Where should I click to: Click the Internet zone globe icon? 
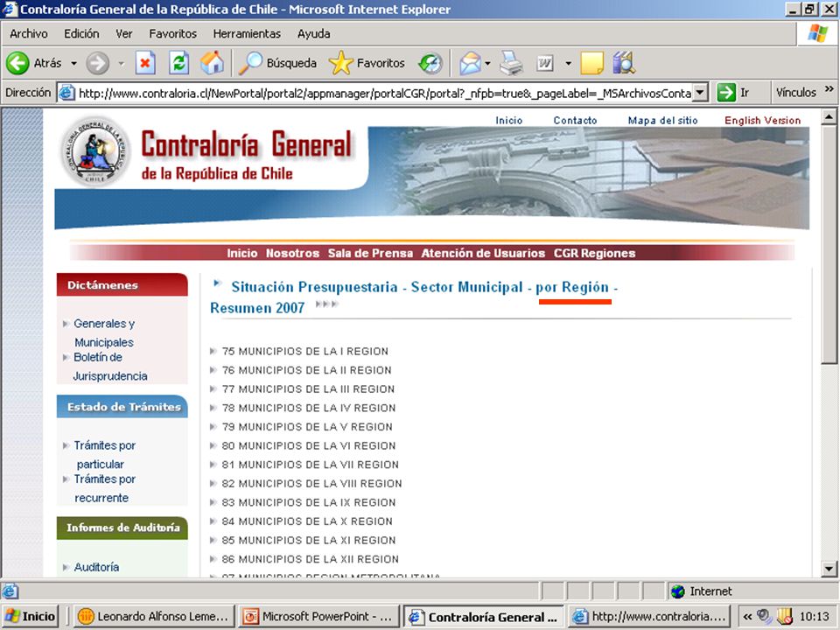click(678, 591)
